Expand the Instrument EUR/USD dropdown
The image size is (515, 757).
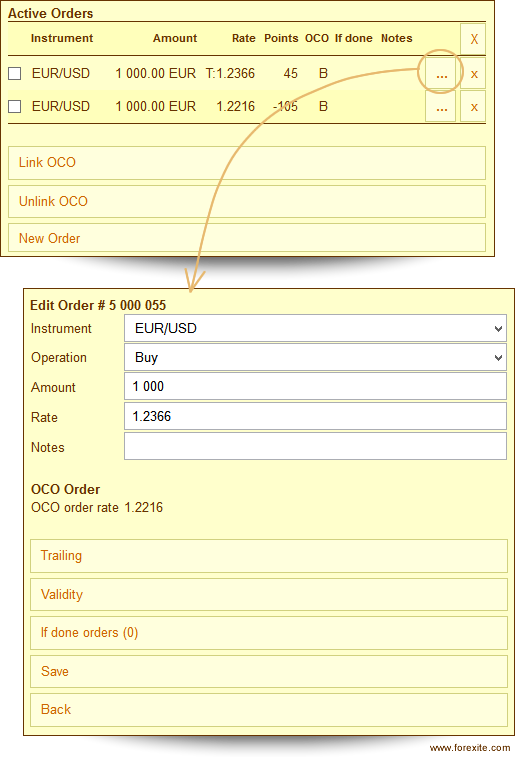click(315, 328)
